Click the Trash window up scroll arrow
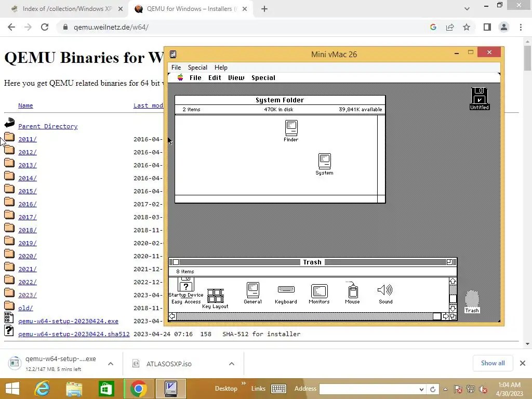Viewport: 532px width, 399px height. pyautogui.click(x=453, y=281)
